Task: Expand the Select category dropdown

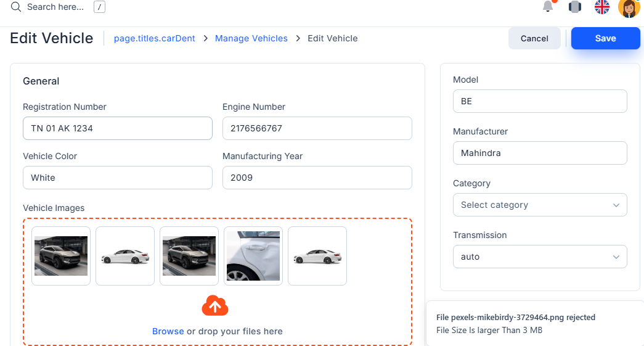Action: (540, 205)
